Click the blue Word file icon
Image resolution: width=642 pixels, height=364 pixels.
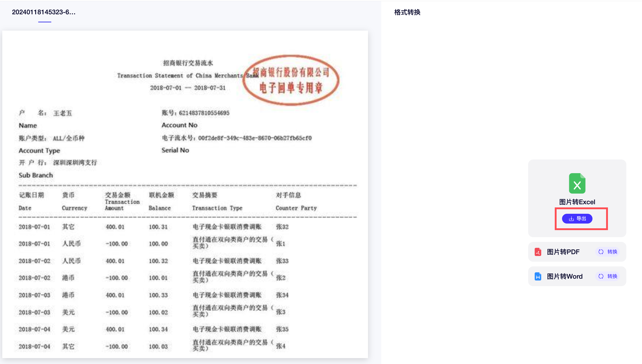point(538,276)
